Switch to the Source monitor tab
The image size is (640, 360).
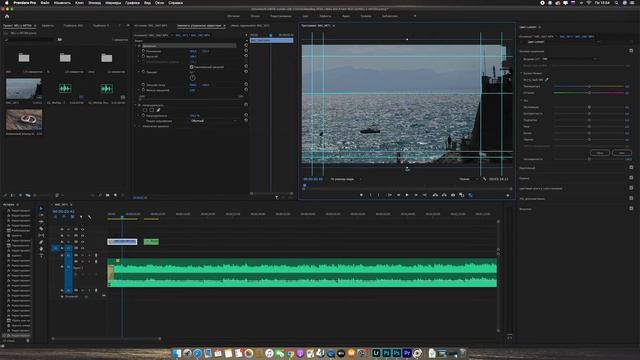(x=151, y=25)
